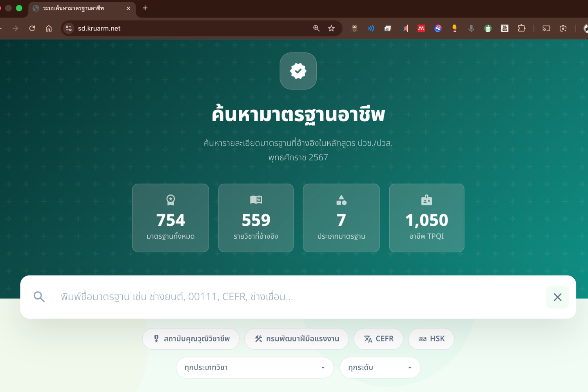Open the Extensions puzzle icon
The width and height of the screenshot is (588, 392).
(x=521, y=28)
